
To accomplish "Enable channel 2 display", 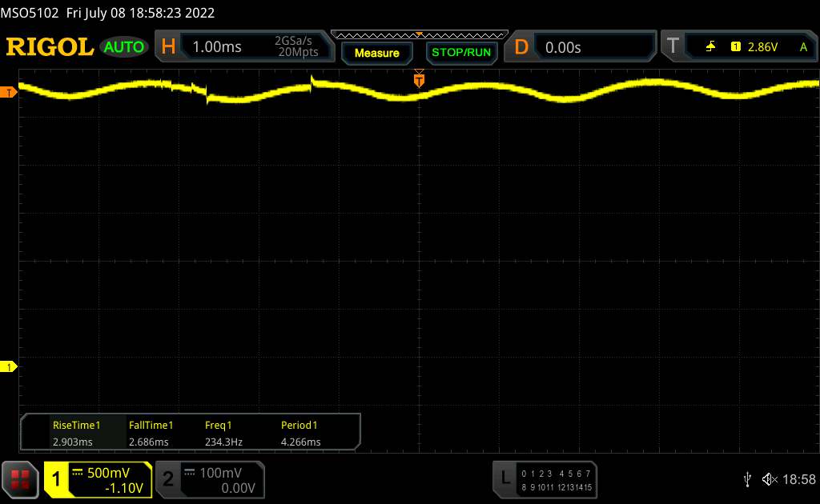I will click(x=168, y=479).
